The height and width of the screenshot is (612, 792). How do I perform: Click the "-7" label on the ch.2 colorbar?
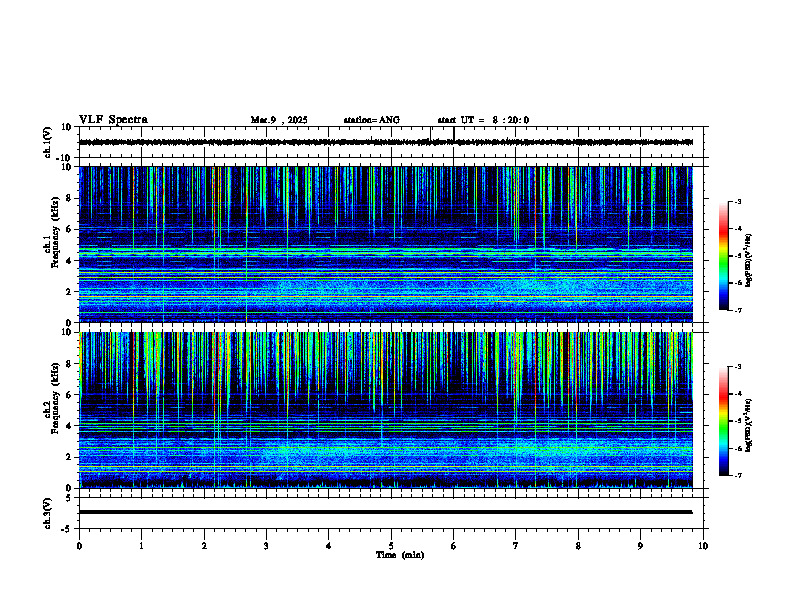coord(738,475)
